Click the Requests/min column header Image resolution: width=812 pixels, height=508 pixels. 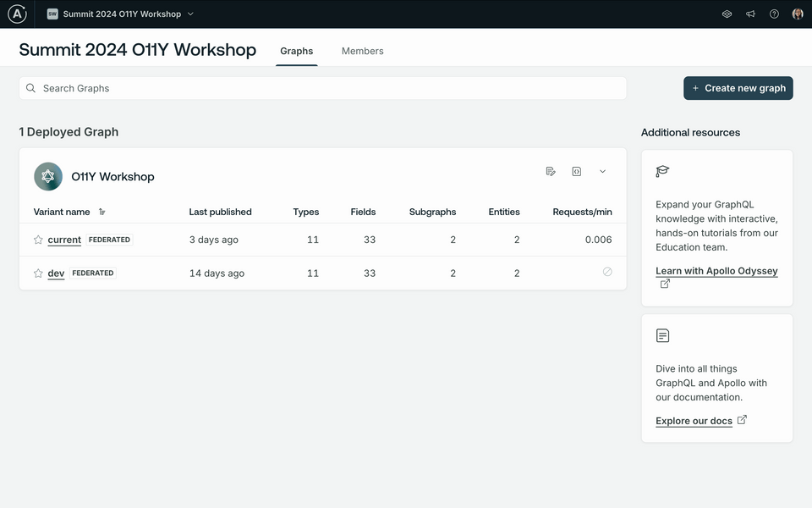pyautogui.click(x=582, y=212)
